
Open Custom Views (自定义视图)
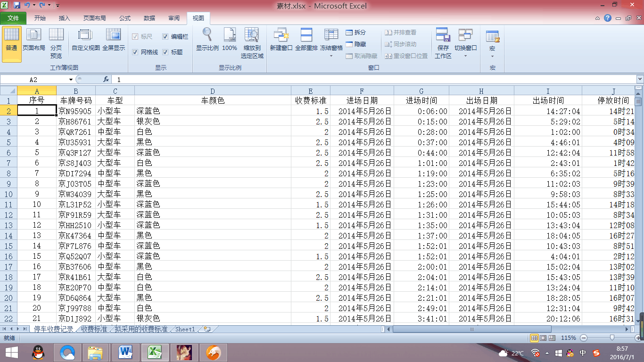click(x=85, y=41)
